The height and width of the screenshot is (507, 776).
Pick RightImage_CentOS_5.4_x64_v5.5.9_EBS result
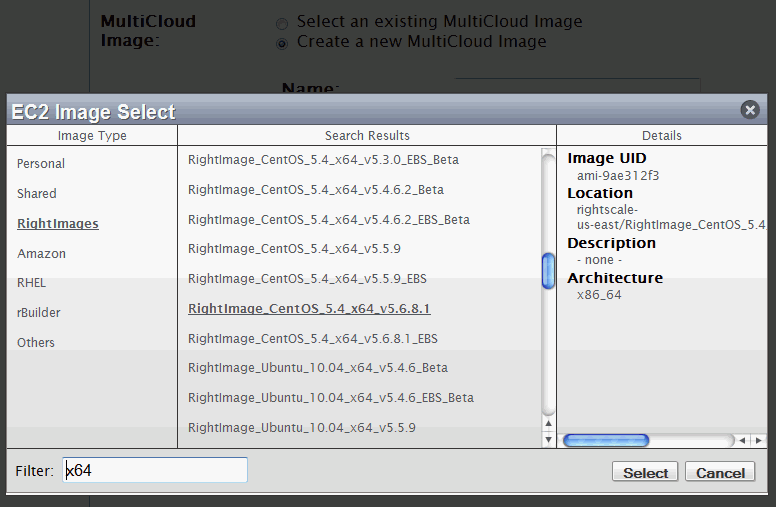tap(307, 279)
